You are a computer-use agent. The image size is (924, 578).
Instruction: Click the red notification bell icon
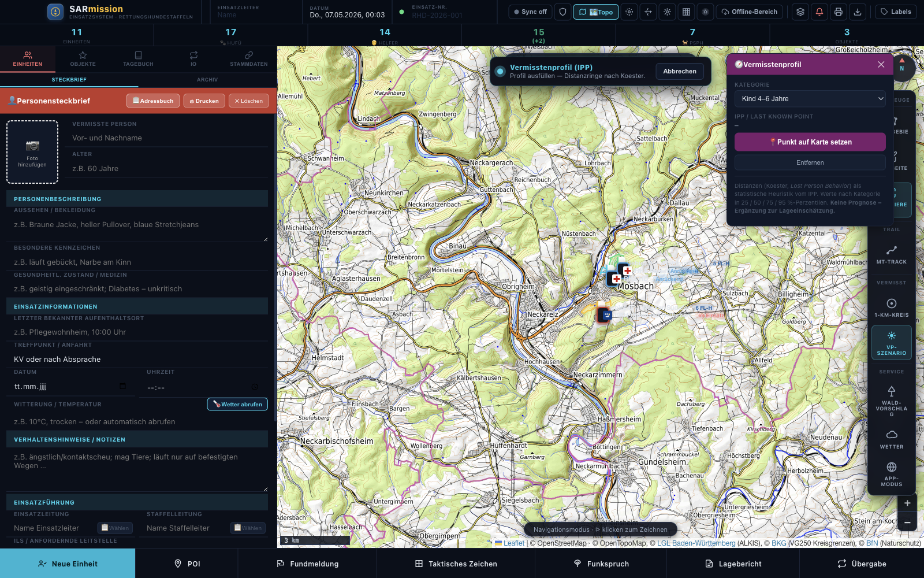819,12
